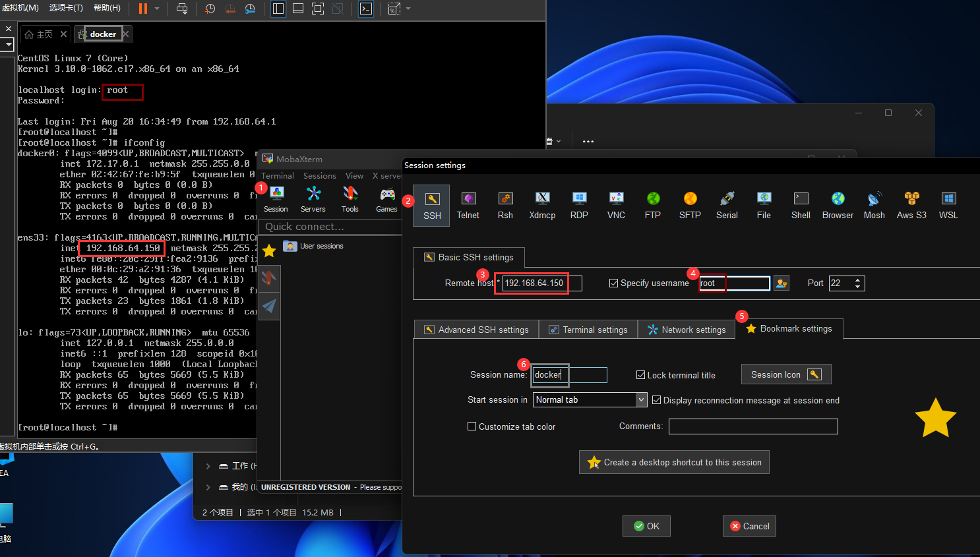Choose the Rsh session type
The width and height of the screenshot is (980, 557).
point(505,206)
